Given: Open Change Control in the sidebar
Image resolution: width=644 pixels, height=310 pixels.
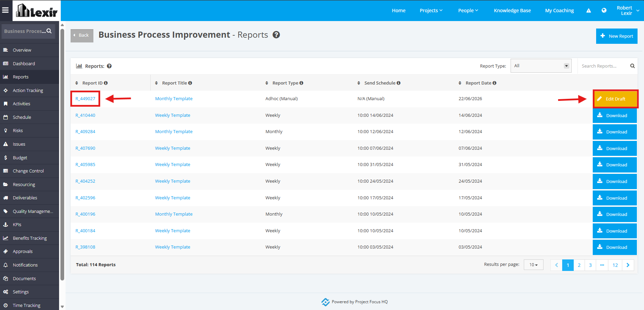Looking at the screenshot, I should click(30, 171).
